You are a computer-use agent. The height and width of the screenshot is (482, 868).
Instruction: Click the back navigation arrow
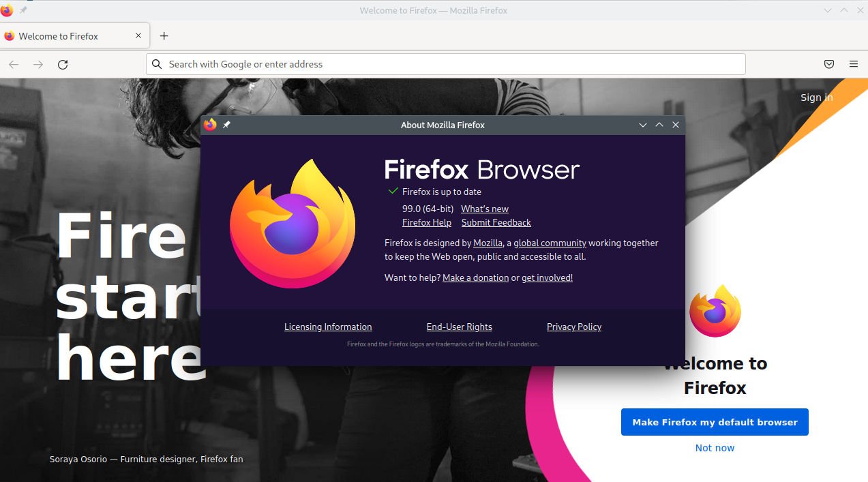coord(14,65)
